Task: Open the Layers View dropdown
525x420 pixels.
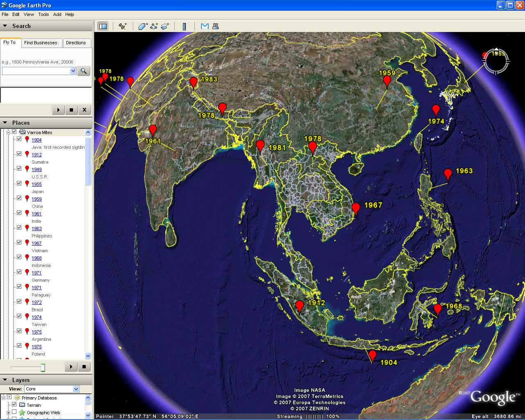Action: pos(76,389)
